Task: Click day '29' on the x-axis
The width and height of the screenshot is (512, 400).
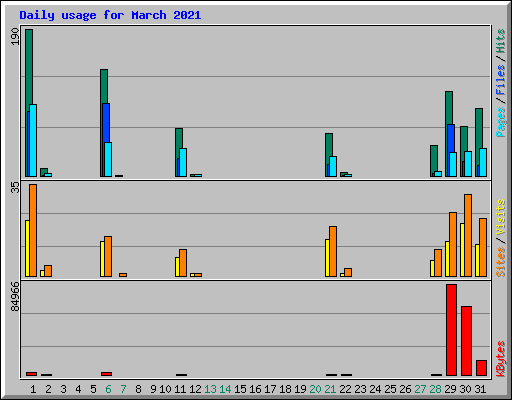Action: tap(450, 389)
